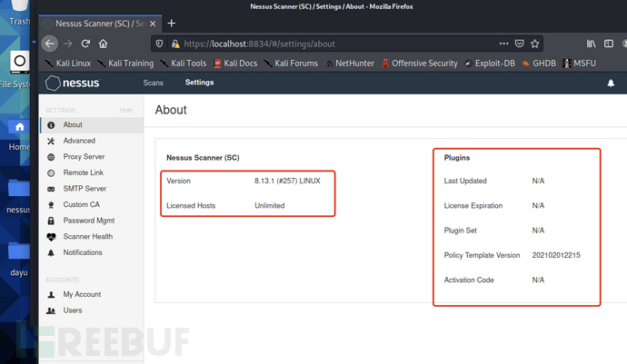
Task: Open NetHunter bookmark
Action: 350,64
